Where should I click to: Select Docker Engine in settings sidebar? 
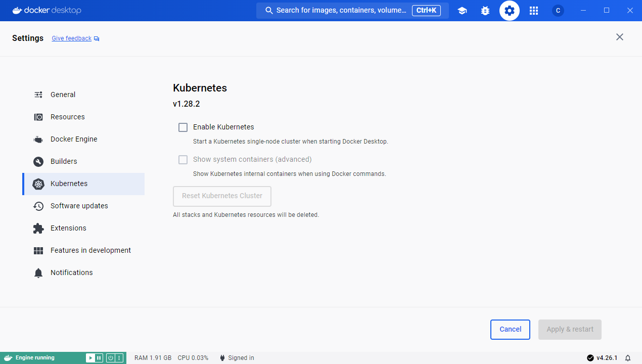click(74, 139)
